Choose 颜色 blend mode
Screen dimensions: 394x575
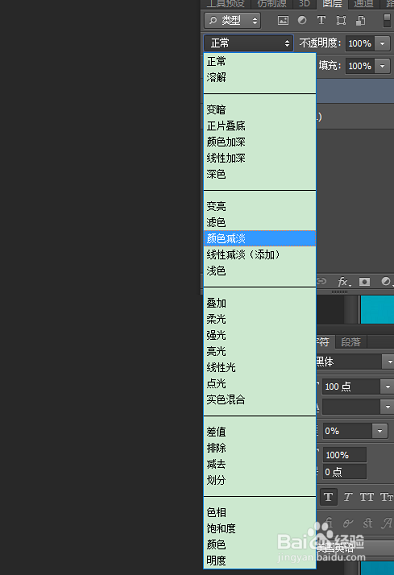[x=260, y=545]
